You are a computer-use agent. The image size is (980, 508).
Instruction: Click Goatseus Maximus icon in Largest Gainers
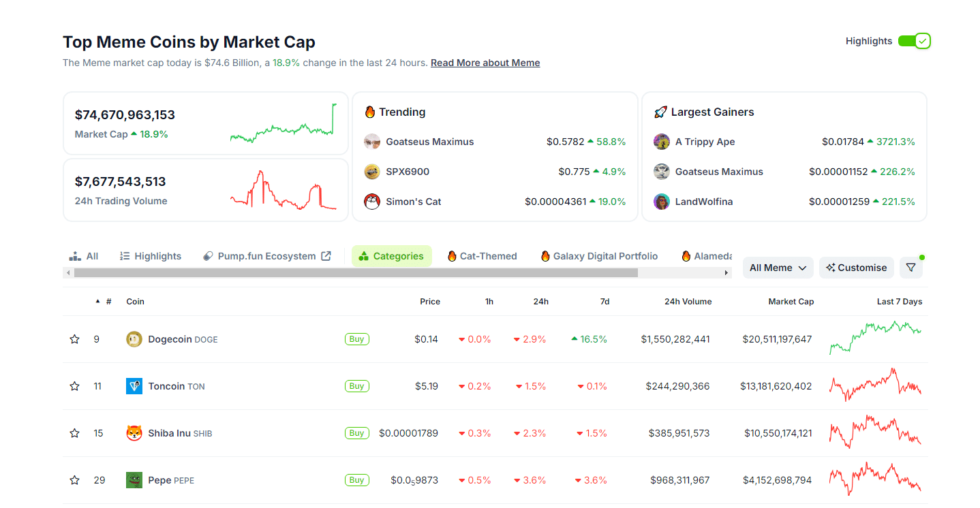click(662, 172)
